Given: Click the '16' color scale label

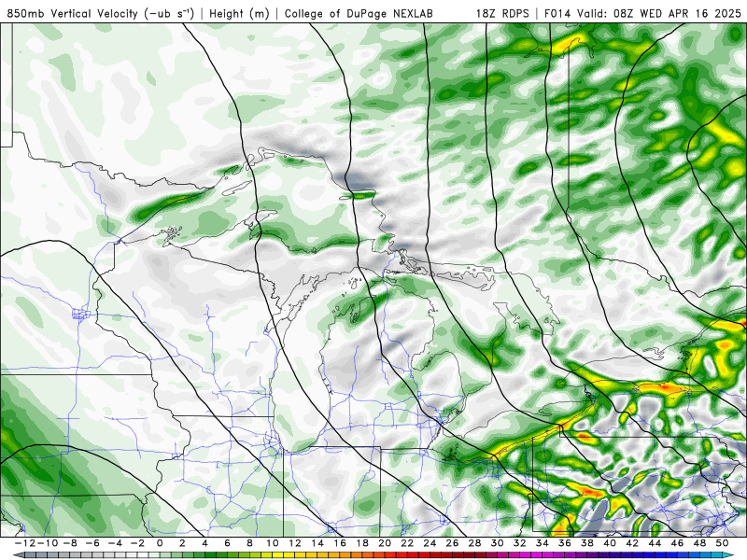Looking at the screenshot, I should [x=340, y=543].
